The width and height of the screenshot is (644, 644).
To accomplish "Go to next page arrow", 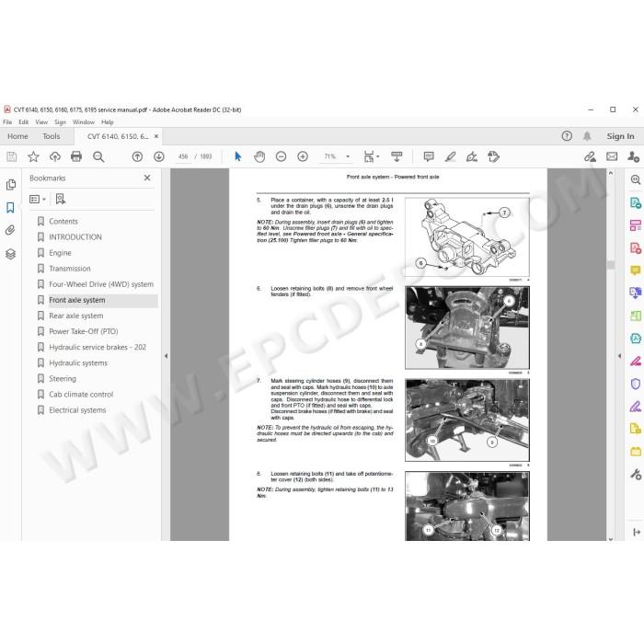I will click(x=159, y=156).
